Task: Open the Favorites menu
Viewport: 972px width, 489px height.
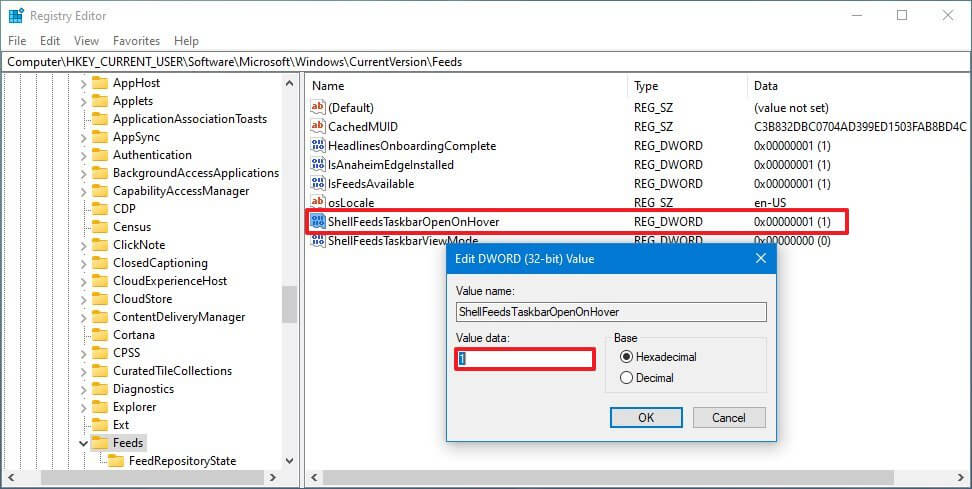Action: pyautogui.click(x=136, y=41)
